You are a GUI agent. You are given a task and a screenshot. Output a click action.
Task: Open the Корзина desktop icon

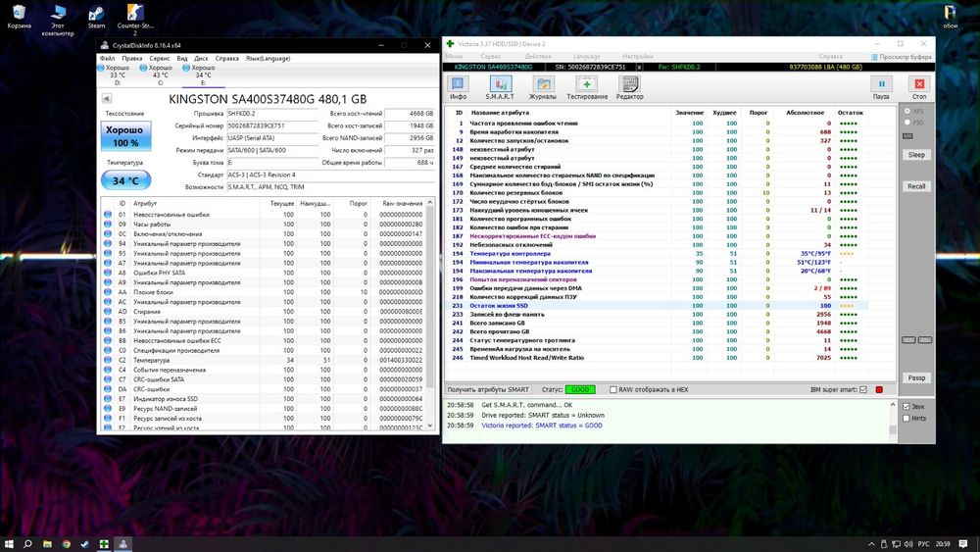19,17
